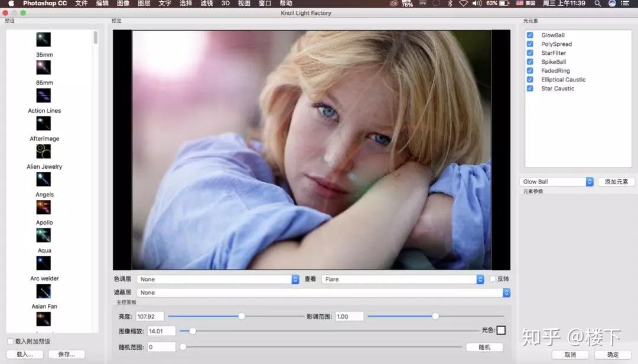Enable the 反转 checkbox

[492, 278]
